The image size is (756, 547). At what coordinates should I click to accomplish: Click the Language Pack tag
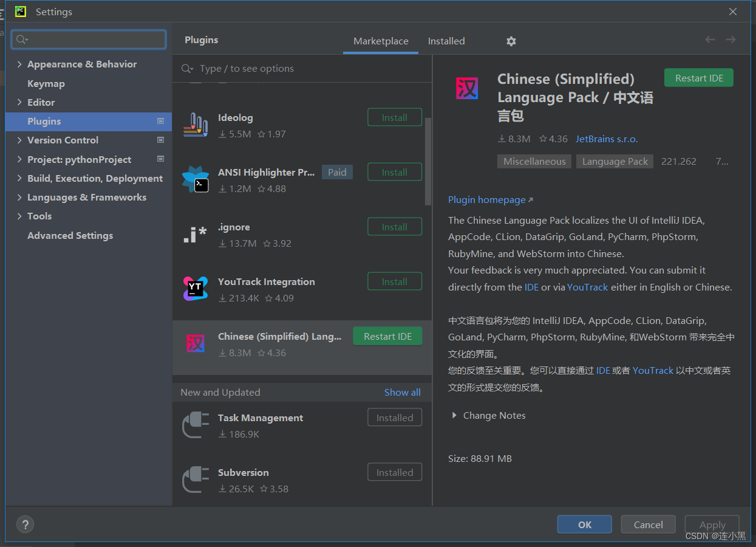point(615,161)
